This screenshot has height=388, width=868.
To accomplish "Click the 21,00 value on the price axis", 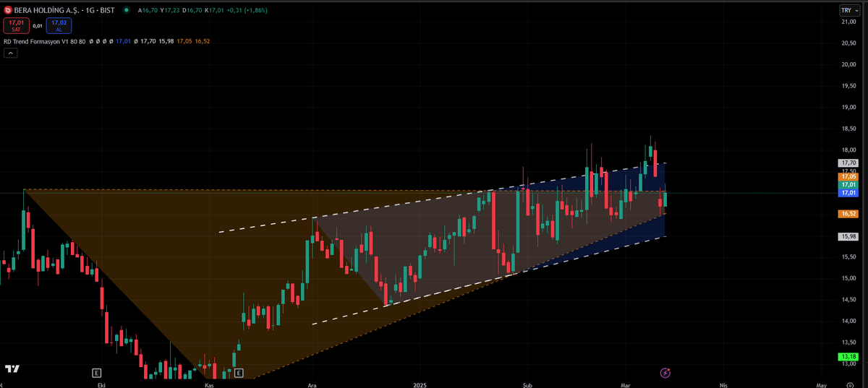I will click(848, 22).
